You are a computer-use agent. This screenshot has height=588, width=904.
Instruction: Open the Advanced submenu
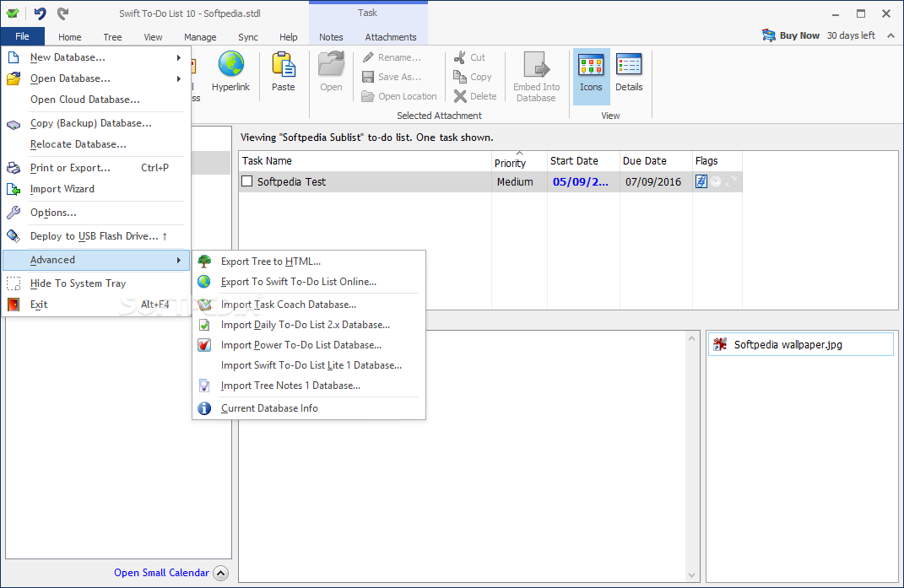tap(95, 260)
